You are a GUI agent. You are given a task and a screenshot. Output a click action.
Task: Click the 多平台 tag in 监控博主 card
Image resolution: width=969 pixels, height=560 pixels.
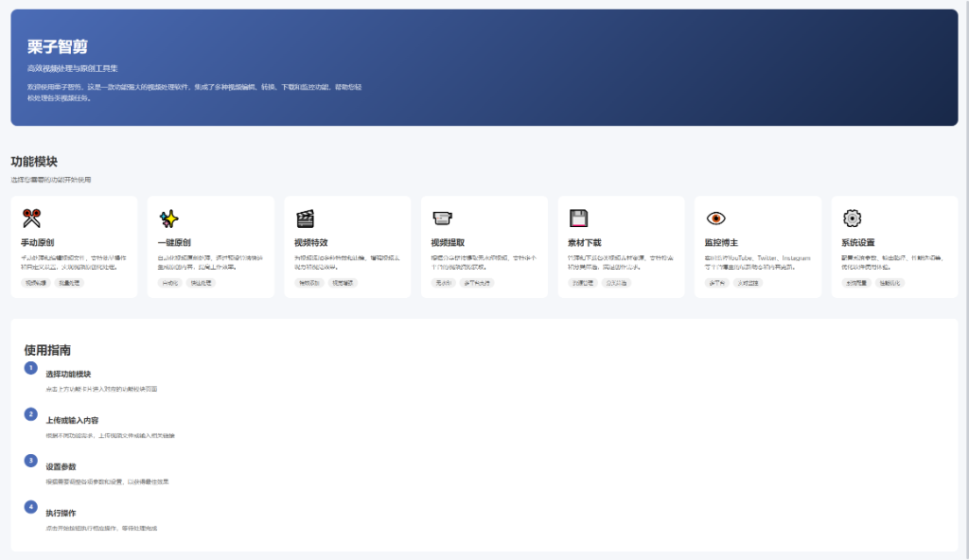717,283
